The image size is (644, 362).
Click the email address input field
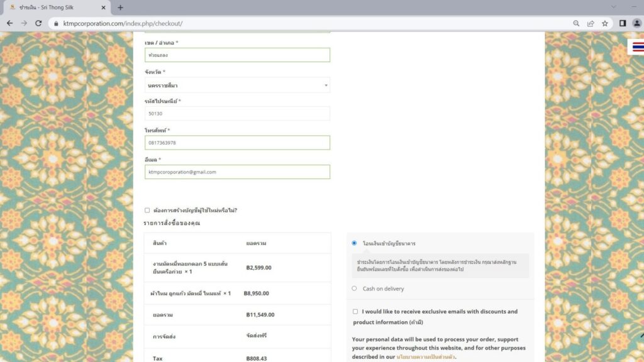click(237, 172)
